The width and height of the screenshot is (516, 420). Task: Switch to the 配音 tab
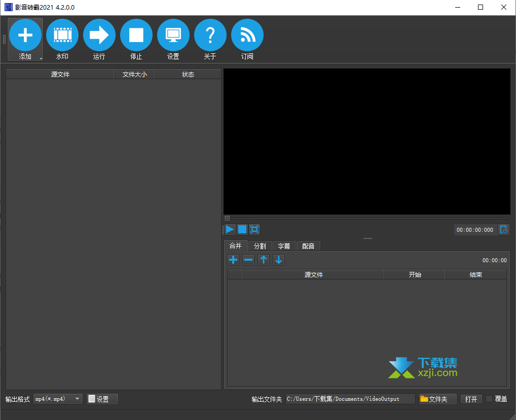308,246
